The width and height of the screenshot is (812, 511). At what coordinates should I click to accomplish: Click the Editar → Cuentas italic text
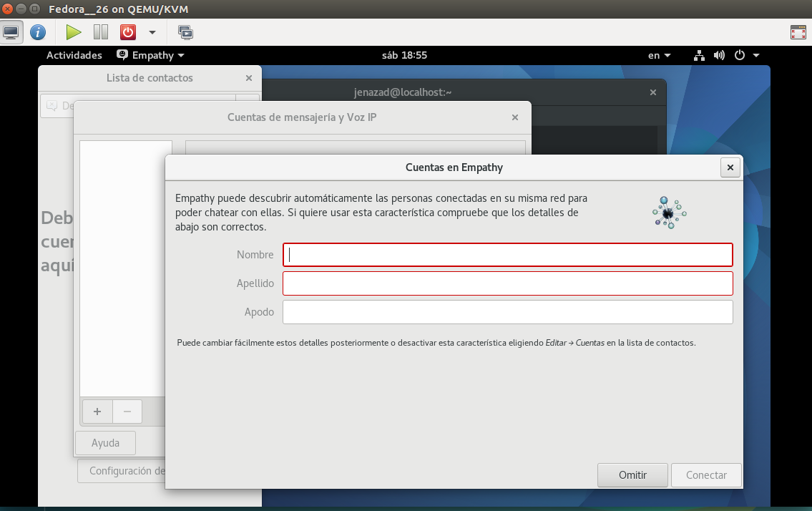tap(574, 343)
